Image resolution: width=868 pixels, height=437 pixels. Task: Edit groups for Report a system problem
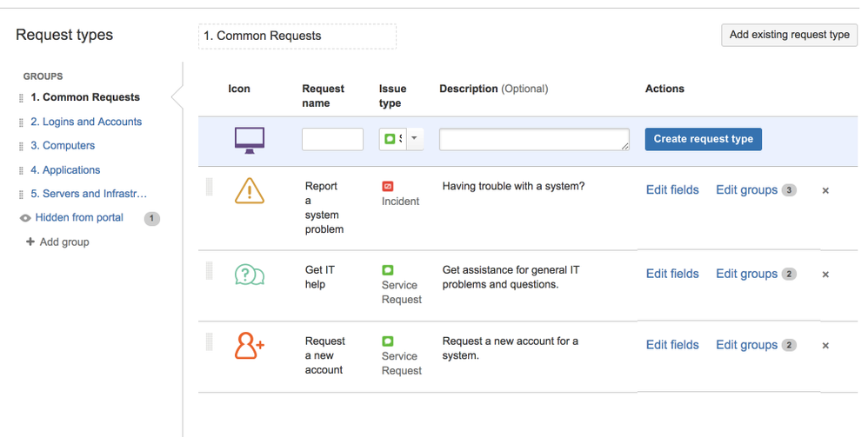[746, 190]
